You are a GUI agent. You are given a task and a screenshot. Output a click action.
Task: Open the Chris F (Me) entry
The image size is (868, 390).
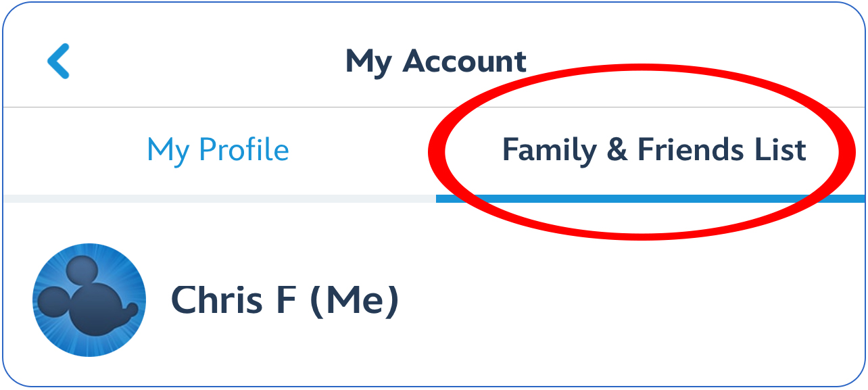(x=285, y=301)
